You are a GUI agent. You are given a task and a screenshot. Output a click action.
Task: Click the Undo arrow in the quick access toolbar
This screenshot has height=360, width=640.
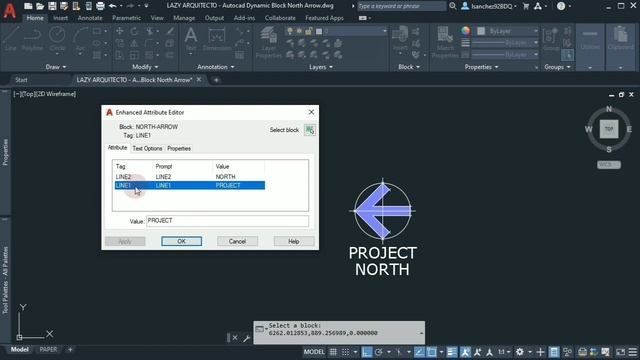point(113,6)
